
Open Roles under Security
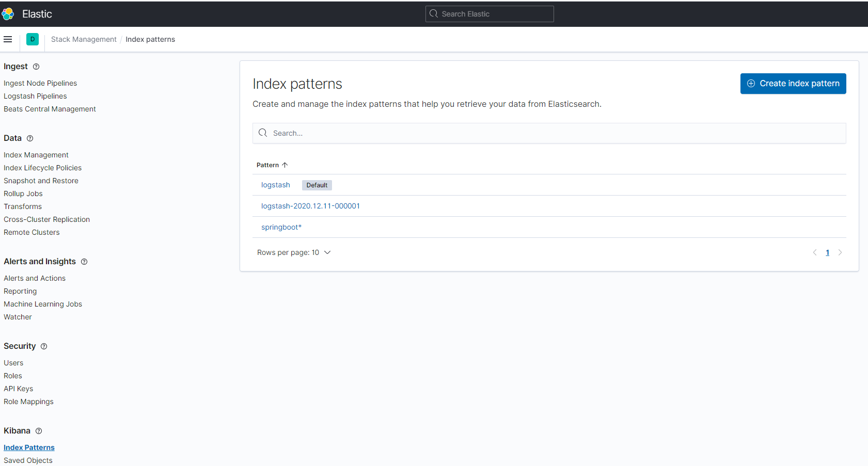coord(13,376)
